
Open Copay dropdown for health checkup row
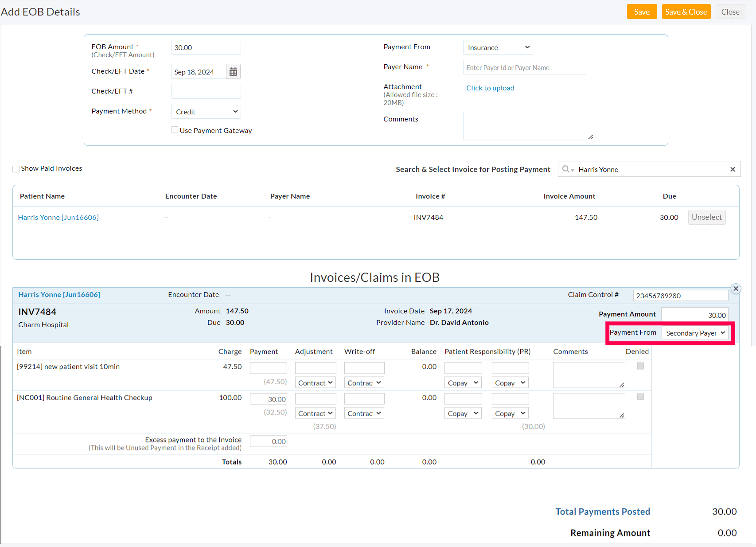[x=463, y=413]
